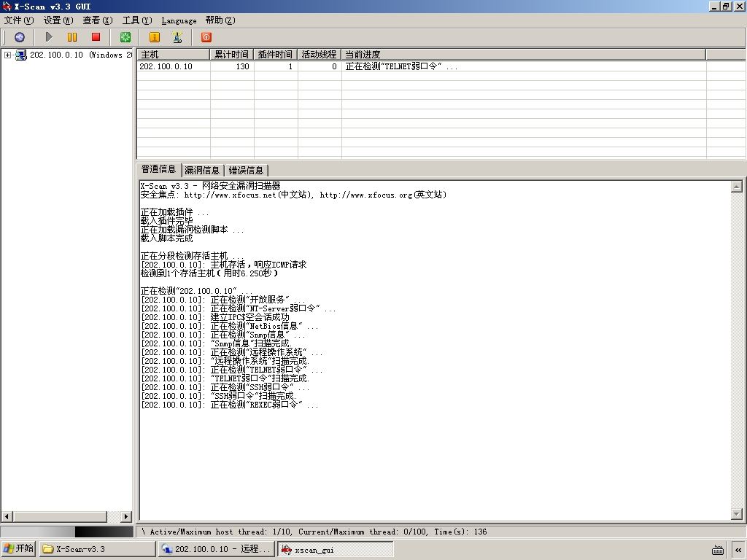This screenshot has width=747, height=560.
Task: Click the 累计时间 column header
Action: (x=231, y=54)
